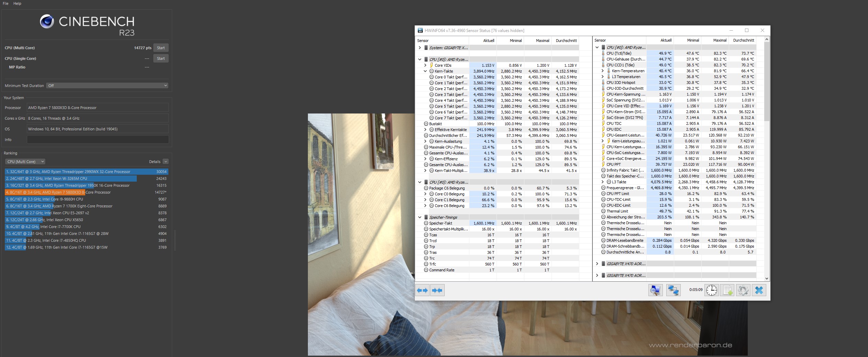
Task: Click the chip icon beside Speicher-Timings
Action: pos(426,217)
